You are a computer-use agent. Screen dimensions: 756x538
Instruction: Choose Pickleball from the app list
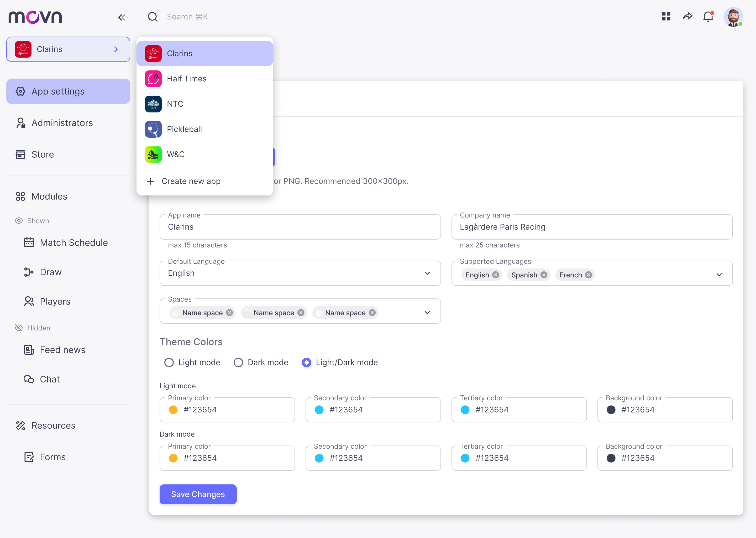[x=184, y=129]
